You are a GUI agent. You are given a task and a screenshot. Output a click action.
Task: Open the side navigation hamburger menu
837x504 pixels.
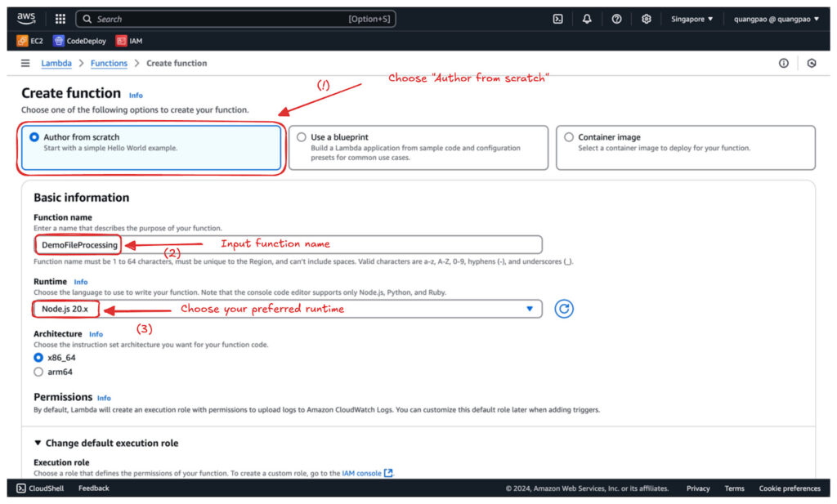25,63
